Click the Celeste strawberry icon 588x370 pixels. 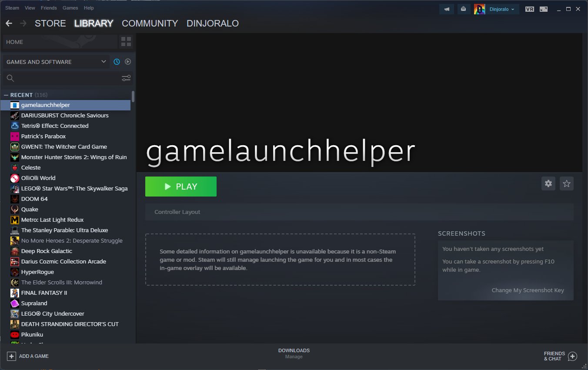click(15, 168)
